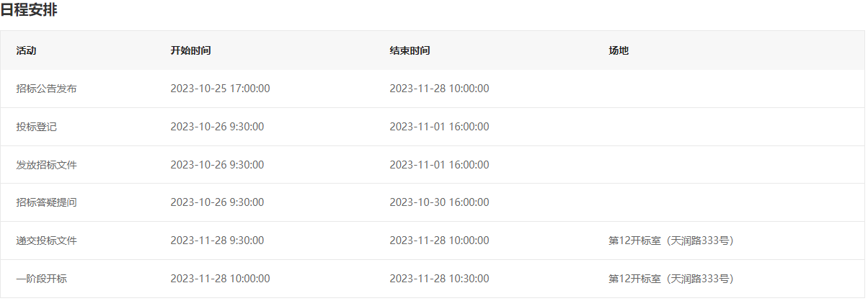868x301 pixels.
Task: Click 招标公告发布 end time 2023-11-28 10:00:00
Action: coord(439,89)
